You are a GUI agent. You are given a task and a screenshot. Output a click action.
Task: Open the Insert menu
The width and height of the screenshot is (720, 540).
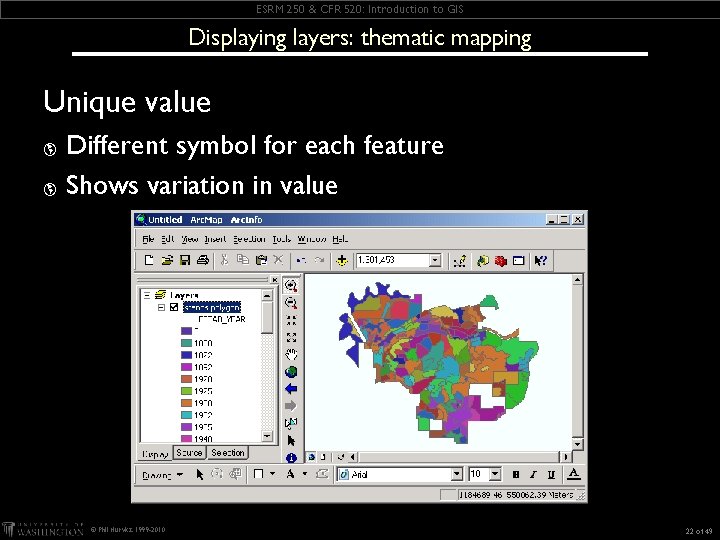click(215, 239)
